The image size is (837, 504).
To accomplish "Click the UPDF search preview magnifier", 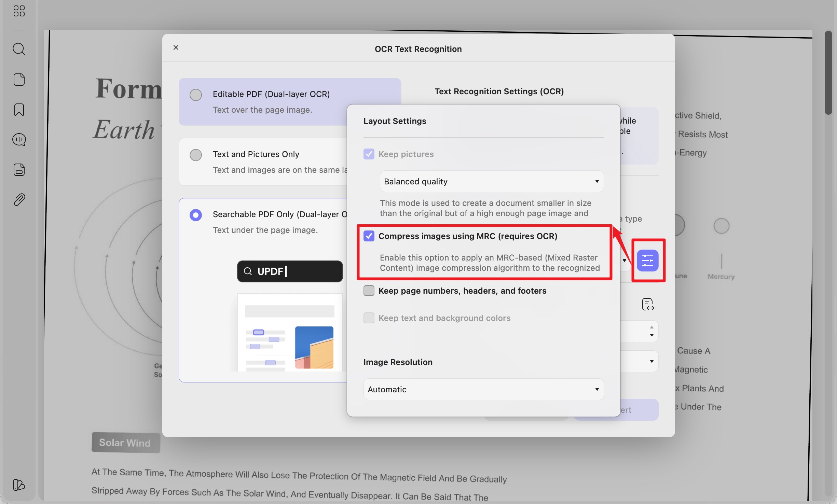I will pos(248,271).
